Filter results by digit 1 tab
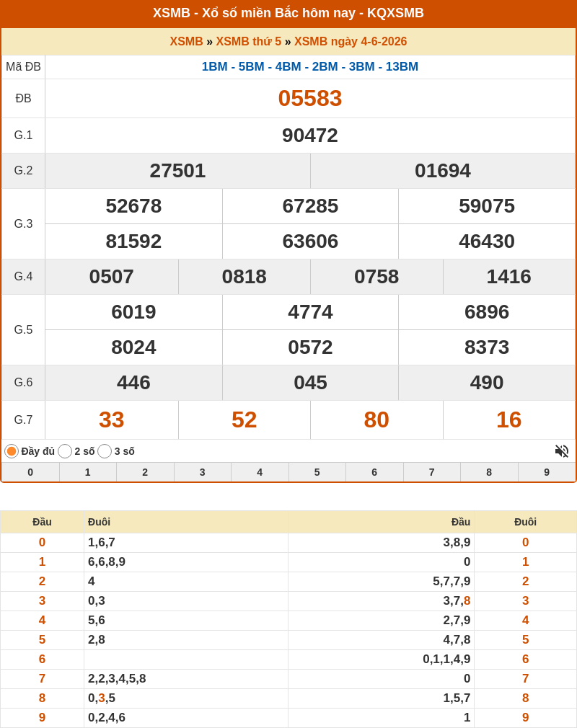 coord(88,472)
